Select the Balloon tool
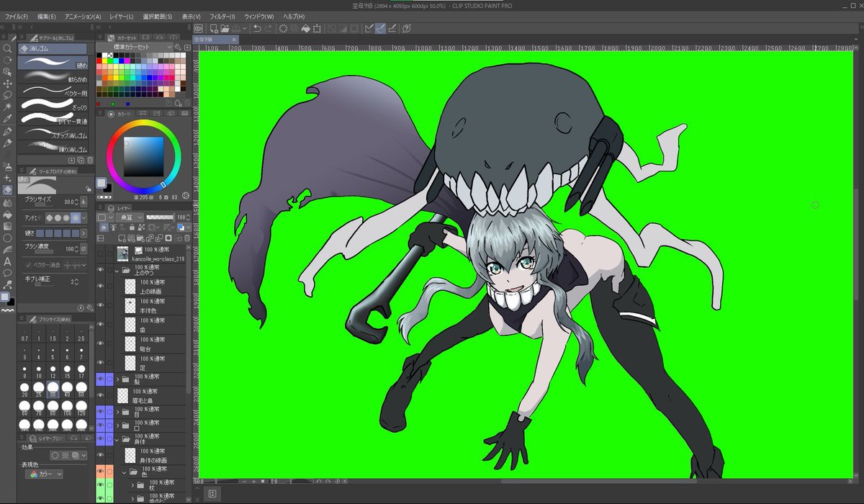This screenshot has height=504, width=864. [x=7, y=272]
